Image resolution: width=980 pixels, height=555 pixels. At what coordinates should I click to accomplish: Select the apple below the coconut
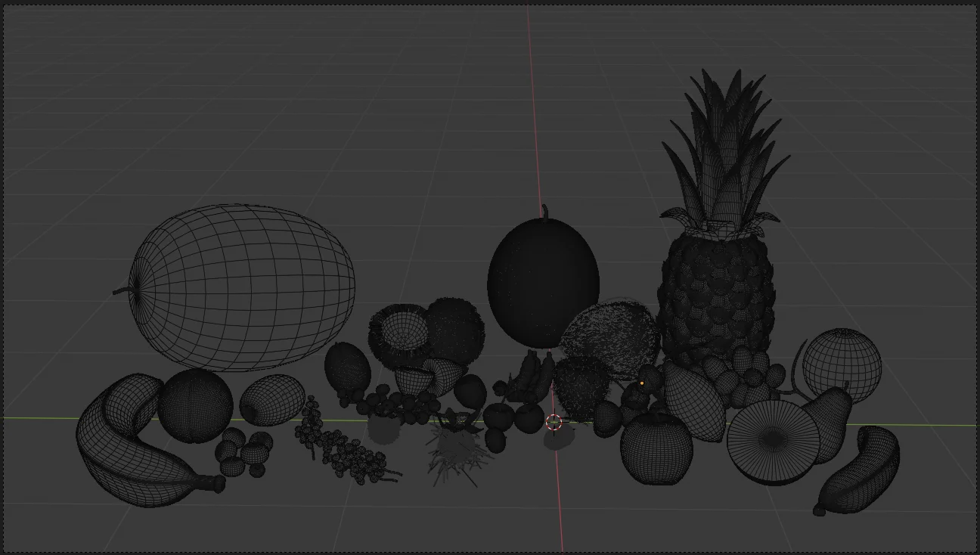tap(658, 446)
